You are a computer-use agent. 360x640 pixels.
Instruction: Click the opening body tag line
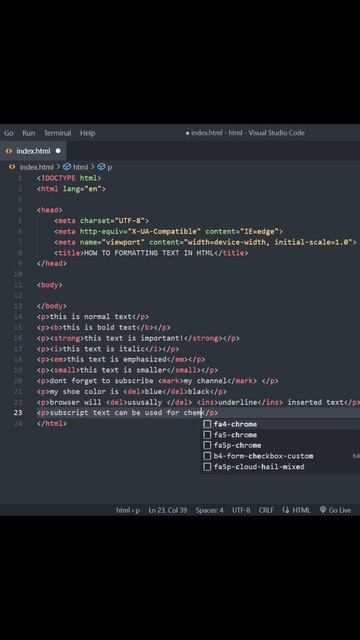49,285
